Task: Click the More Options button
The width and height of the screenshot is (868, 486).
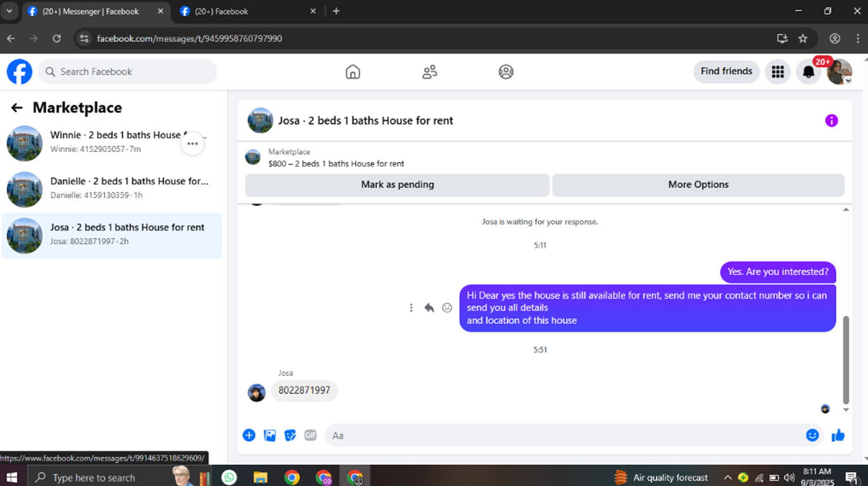Action: pyautogui.click(x=698, y=185)
